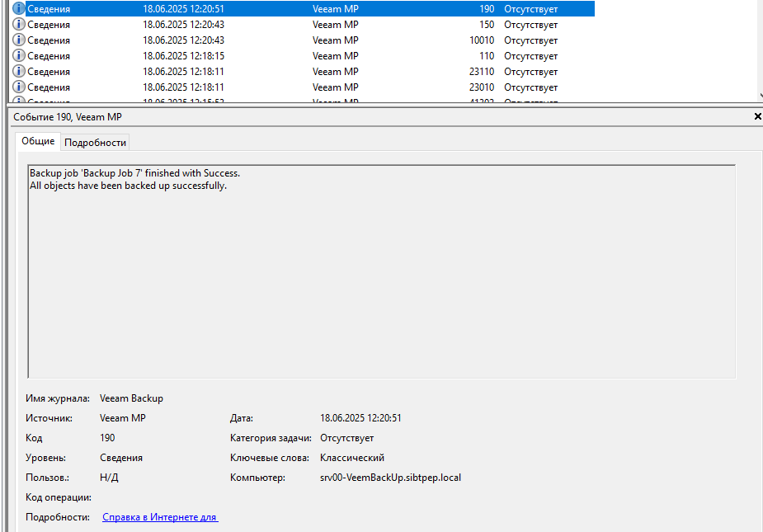Screen dimensions: 763x532
Task: Switch to the Общие tab
Action: coord(38,141)
